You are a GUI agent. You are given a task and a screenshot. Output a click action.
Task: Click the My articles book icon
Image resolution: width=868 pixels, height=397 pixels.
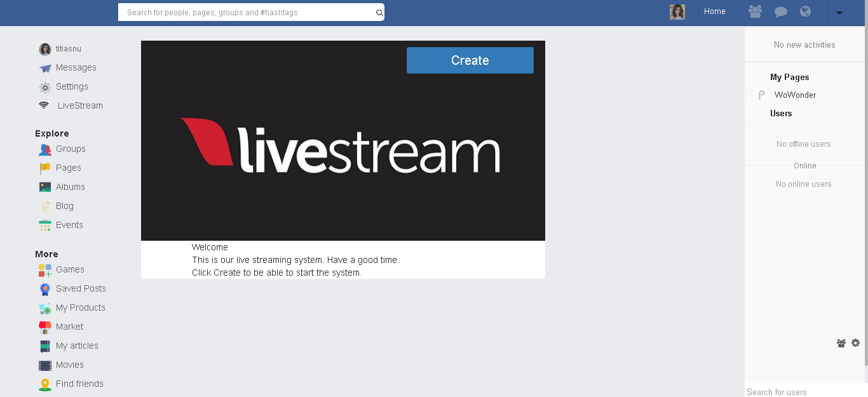[x=44, y=346]
